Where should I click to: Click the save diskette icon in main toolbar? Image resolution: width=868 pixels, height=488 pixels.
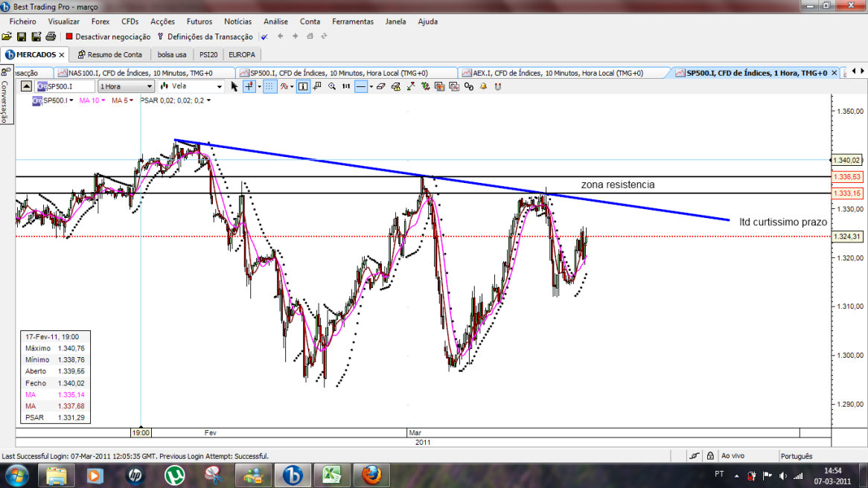pyautogui.click(x=22, y=36)
